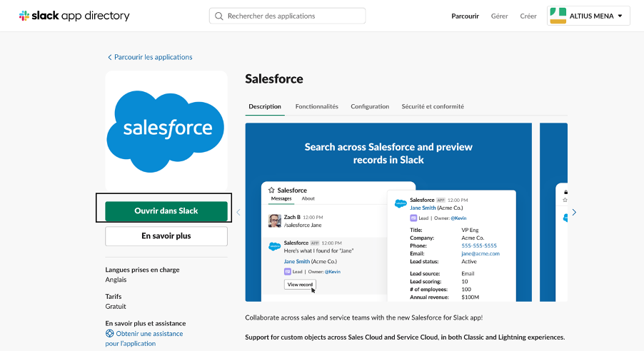This screenshot has height=351, width=644.
Task: Click the Tarifs label
Action: pos(114,296)
